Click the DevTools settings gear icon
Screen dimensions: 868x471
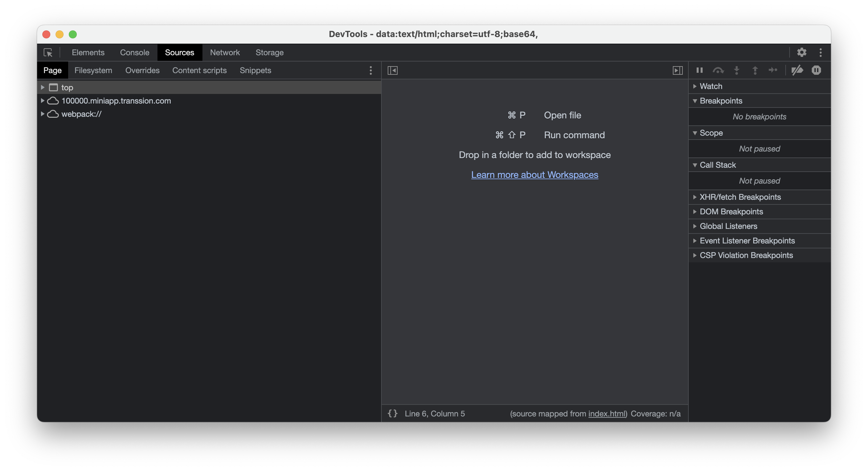click(802, 52)
